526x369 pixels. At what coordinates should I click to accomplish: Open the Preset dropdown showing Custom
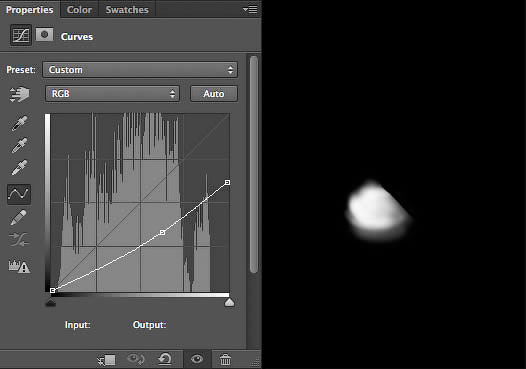[140, 70]
